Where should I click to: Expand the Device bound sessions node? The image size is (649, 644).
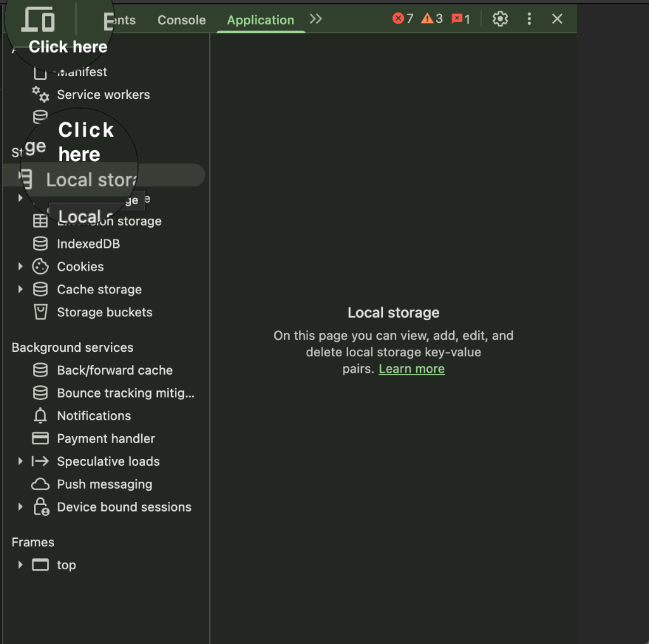tap(20, 506)
